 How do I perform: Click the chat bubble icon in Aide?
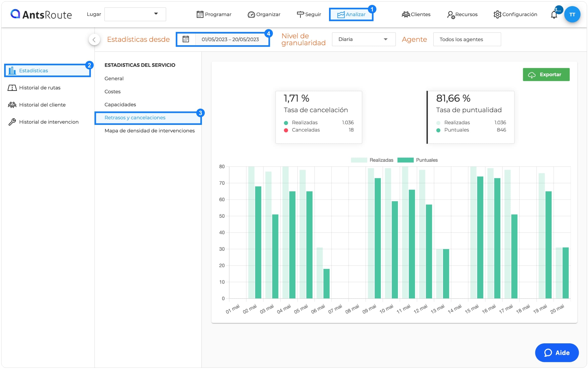point(548,353)
